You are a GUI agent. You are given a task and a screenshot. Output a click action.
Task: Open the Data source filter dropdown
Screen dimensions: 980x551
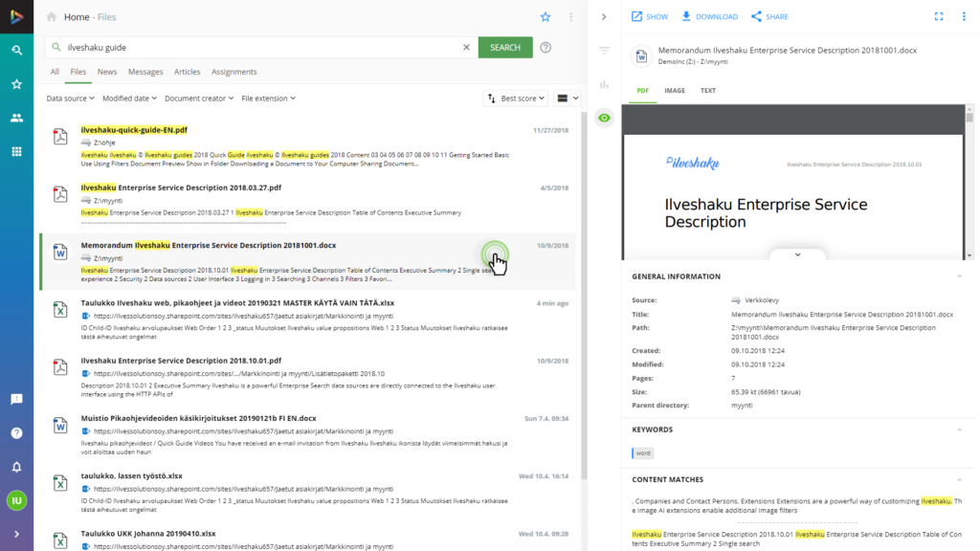[x=70, y=99]
